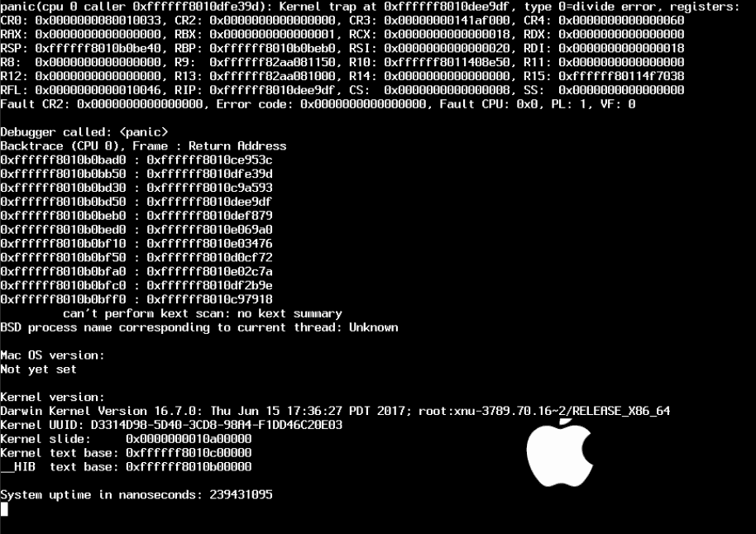This screenshot has height=534, width=756.
Task: Click backtrace frame 0xffffff8010b0bfa0
Action: (63, 272)
